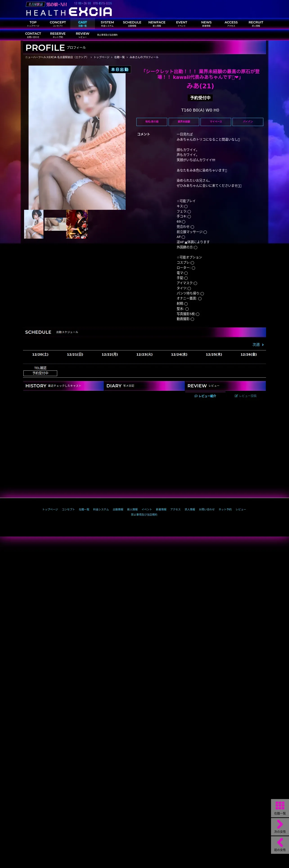The width and height of the screenshot is (289, 868).
Task: Click the 在籍一覧 grid icon floating button
Action: coord(280,808)
